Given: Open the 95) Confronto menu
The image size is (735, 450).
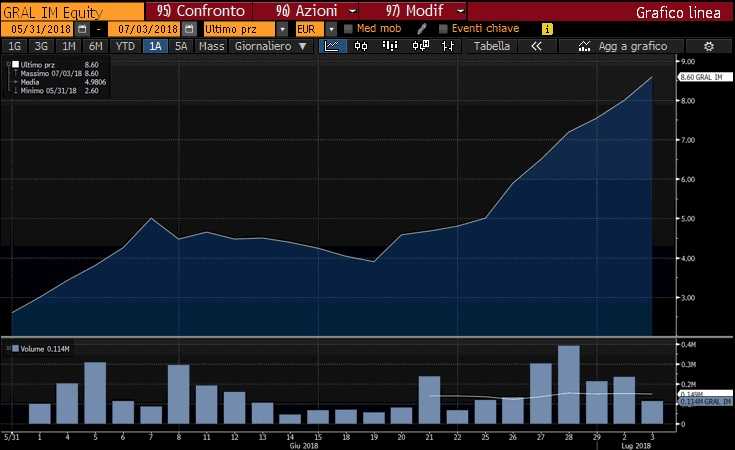Looking at the screenshot, I should coord(201,10).
